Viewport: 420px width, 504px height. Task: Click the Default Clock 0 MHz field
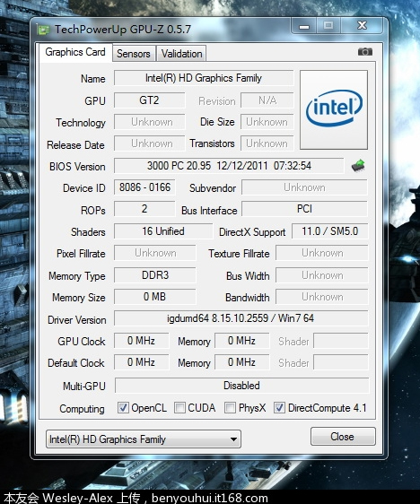141,362
